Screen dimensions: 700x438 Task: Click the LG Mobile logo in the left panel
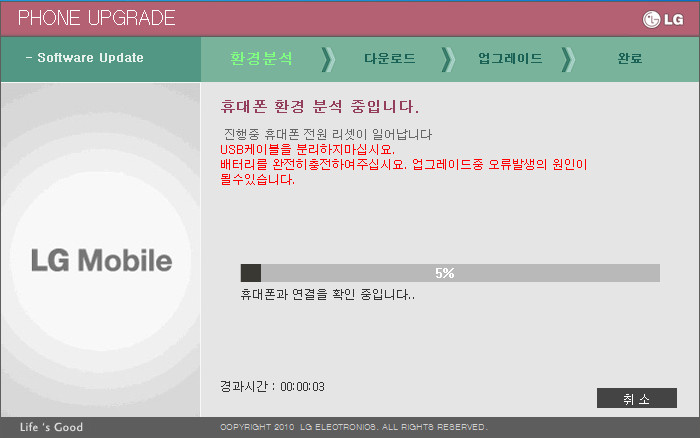pos(101,262)
